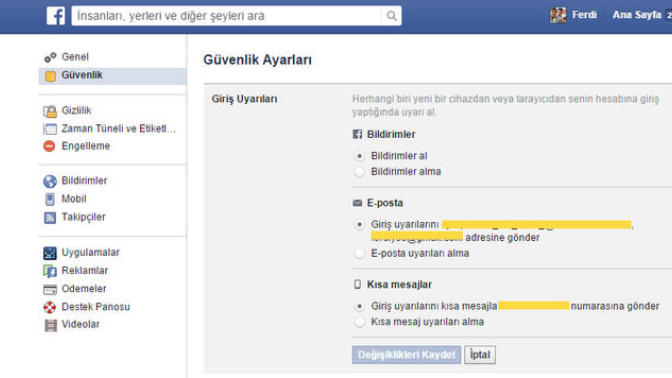This screenshot has height=378, width=672.
Task: Click the 'Kısa mesajlar' heading text
Action: 399,285
